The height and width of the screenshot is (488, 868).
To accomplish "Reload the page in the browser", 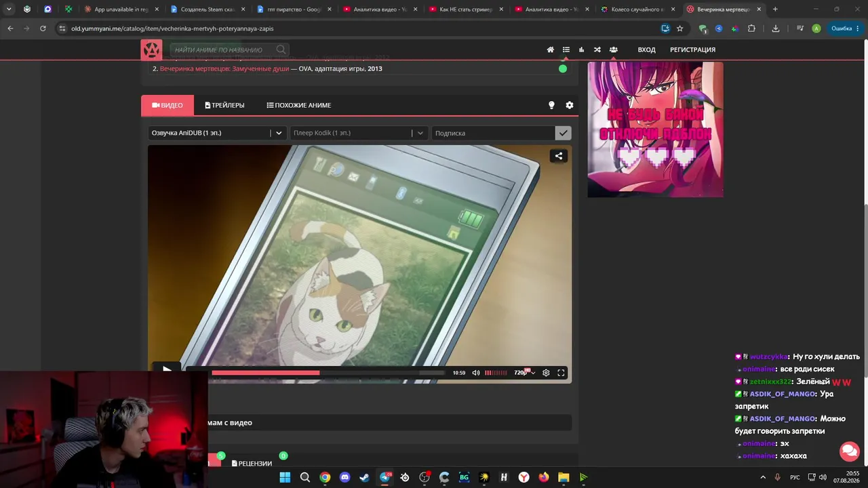I will [x=43, y=28].
